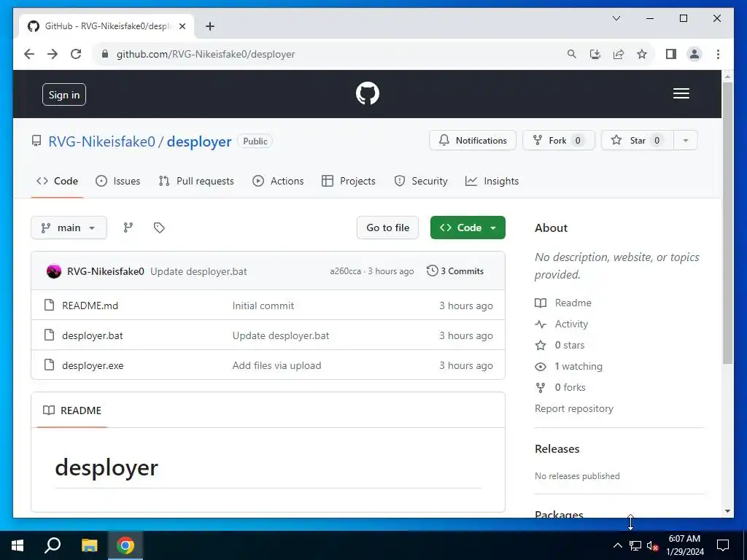The image size is (747, 560).
Task: Click the tags icon next to branches
Action: point(159,227)
